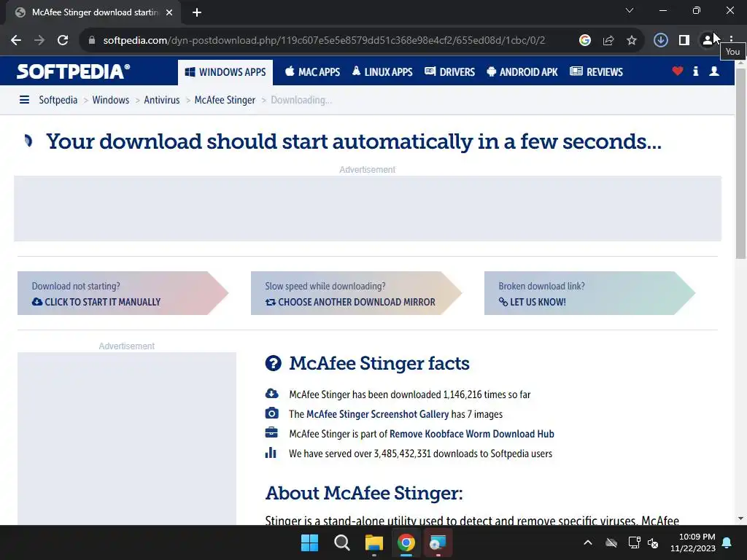
Task: Click the cloud download icon in facts
Action: coord(271,393)
